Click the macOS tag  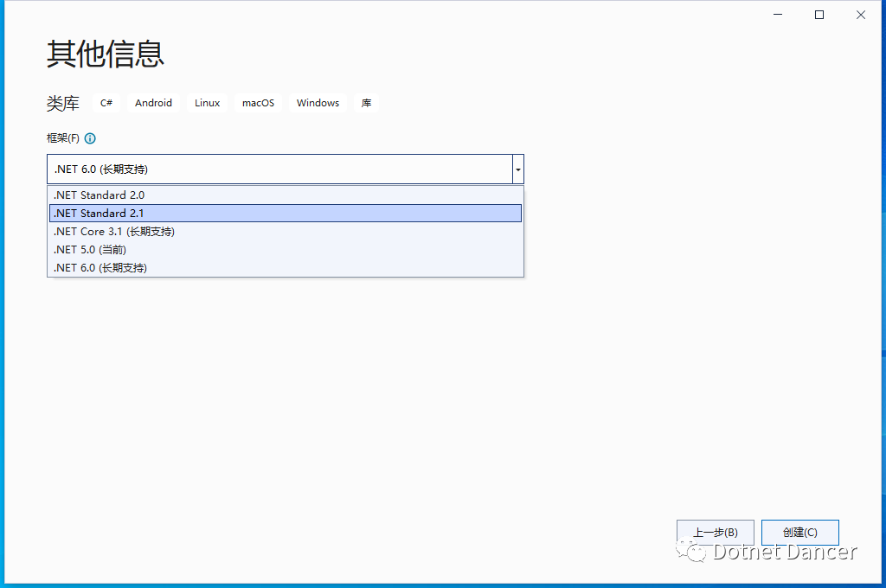pyautogui.click(x=258, y=103)
